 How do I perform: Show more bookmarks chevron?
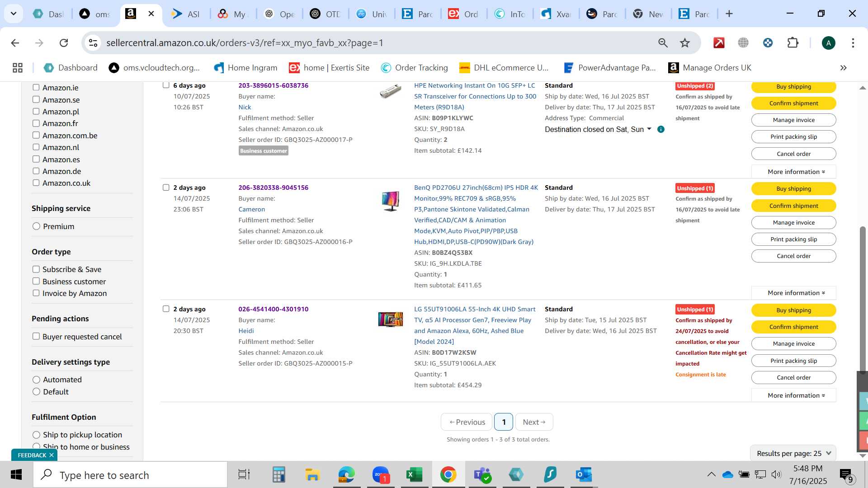tap(843, 68)
